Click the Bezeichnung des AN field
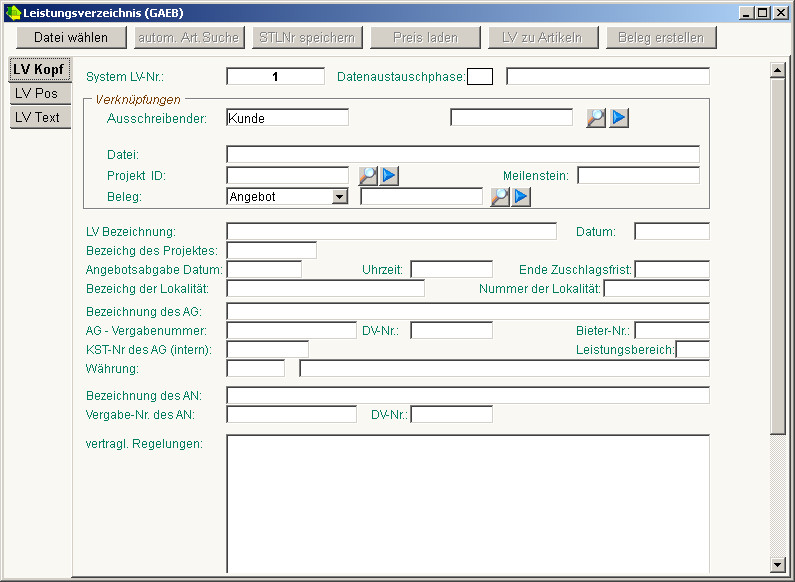The image size is (795, 582). coord(468,395)
